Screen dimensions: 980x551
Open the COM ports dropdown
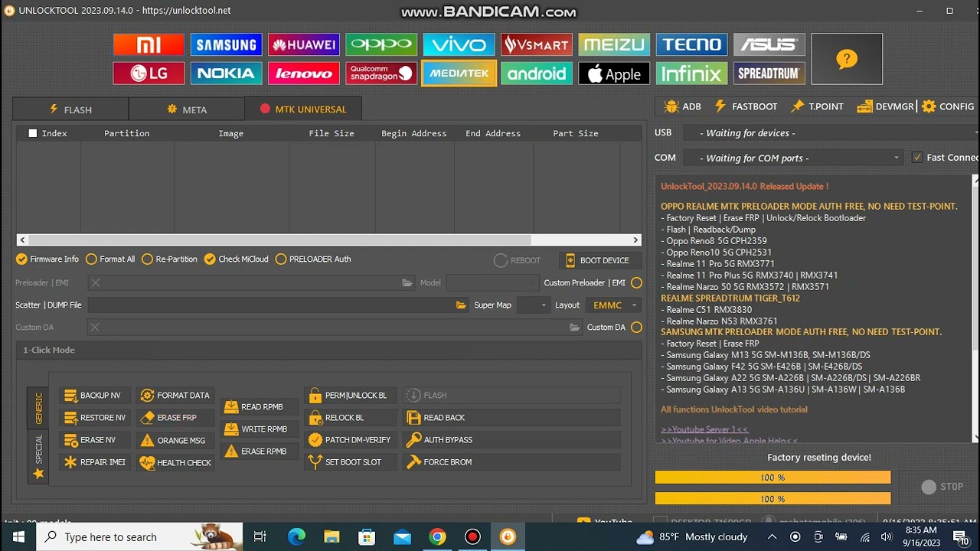point(792,158)
